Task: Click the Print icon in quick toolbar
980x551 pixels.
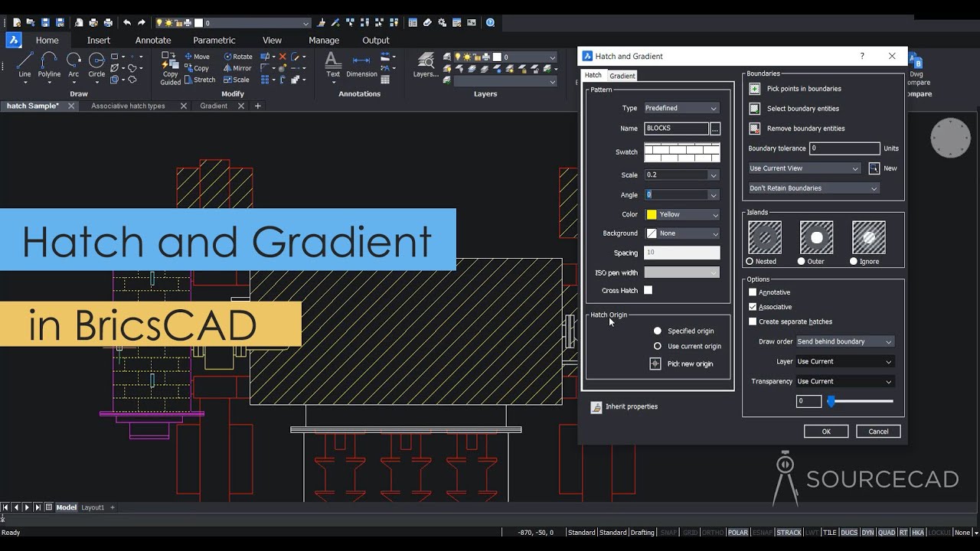Action: 93,23
